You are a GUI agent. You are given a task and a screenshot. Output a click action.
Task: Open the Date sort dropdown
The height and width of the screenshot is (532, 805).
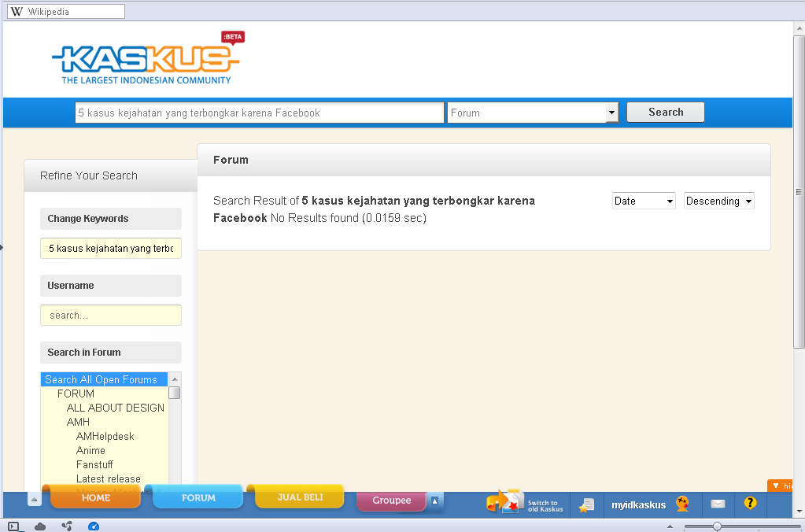[644, 201]
